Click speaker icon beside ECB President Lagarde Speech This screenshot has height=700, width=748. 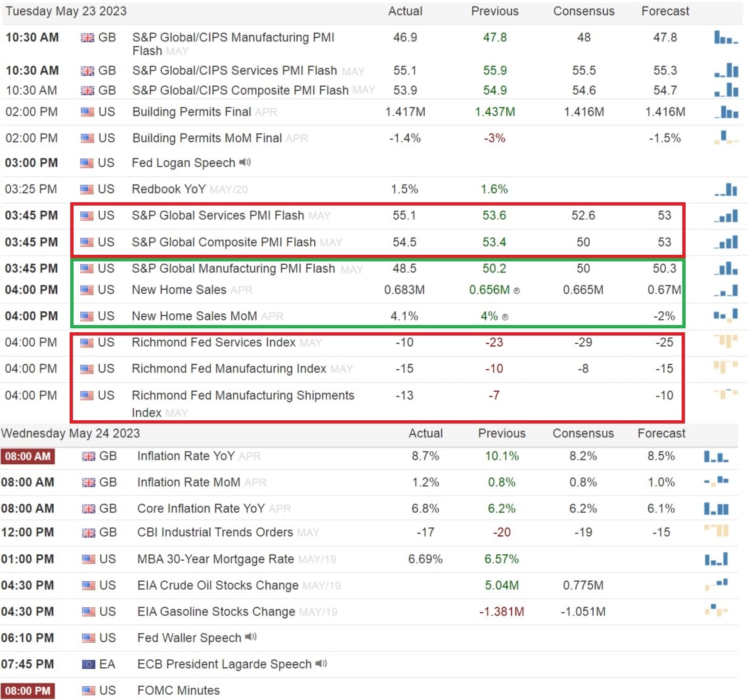click(x=321, y=663)
